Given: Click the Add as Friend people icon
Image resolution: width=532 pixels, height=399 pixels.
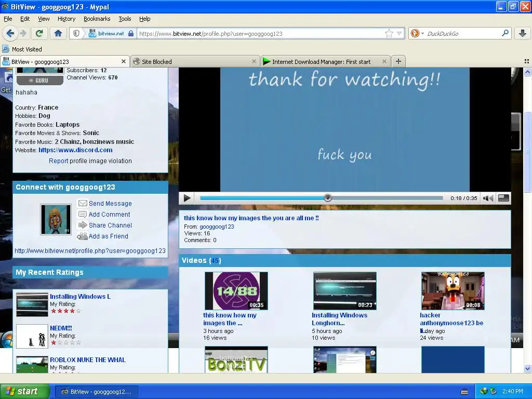Looking at the screenshot, I should pos(82,236).
